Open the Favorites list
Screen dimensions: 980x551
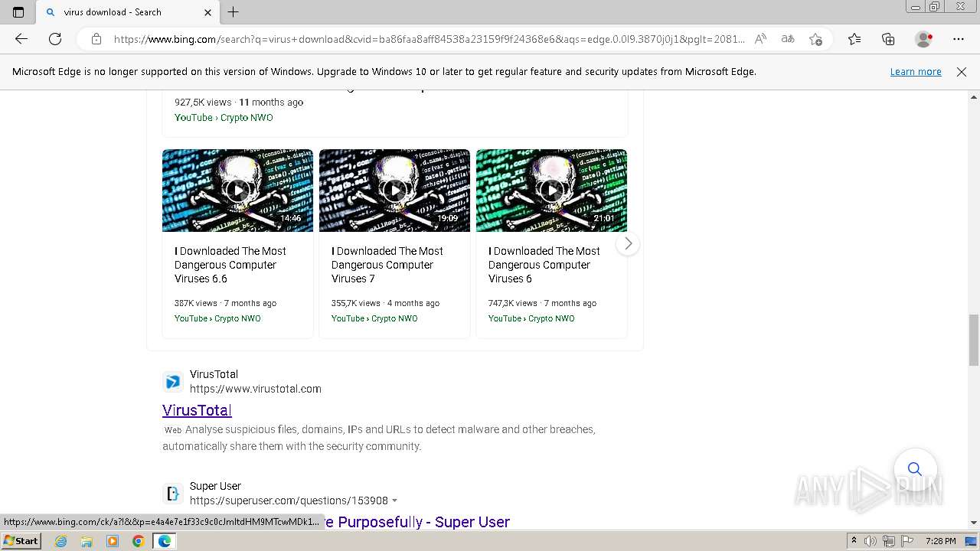(x=854, y=39)
